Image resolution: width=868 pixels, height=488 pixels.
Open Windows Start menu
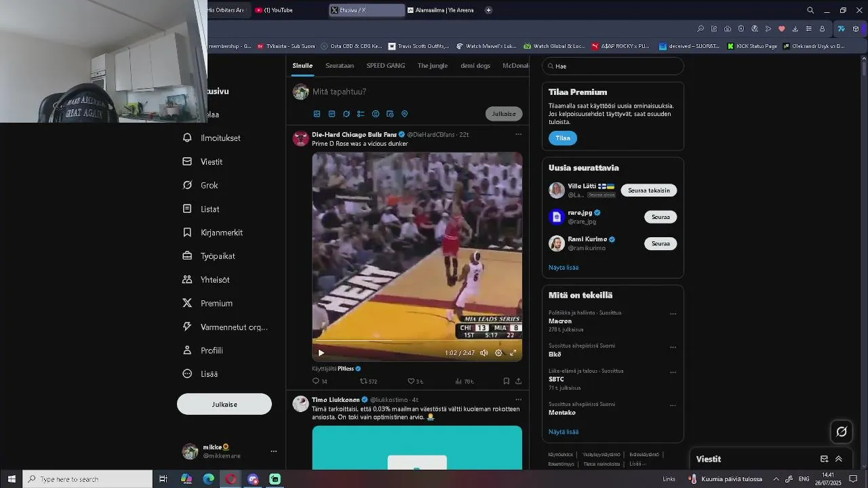[x=12, y=479]
